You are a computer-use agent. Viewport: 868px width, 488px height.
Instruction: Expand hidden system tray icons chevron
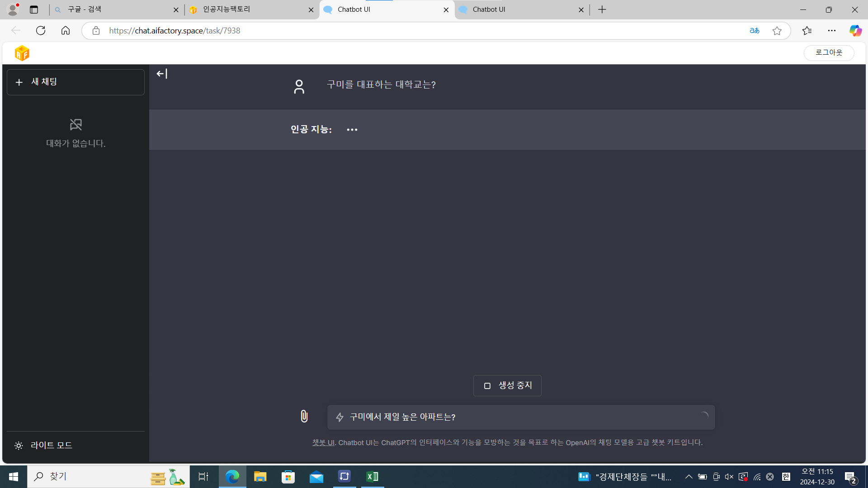coord(689,477)
